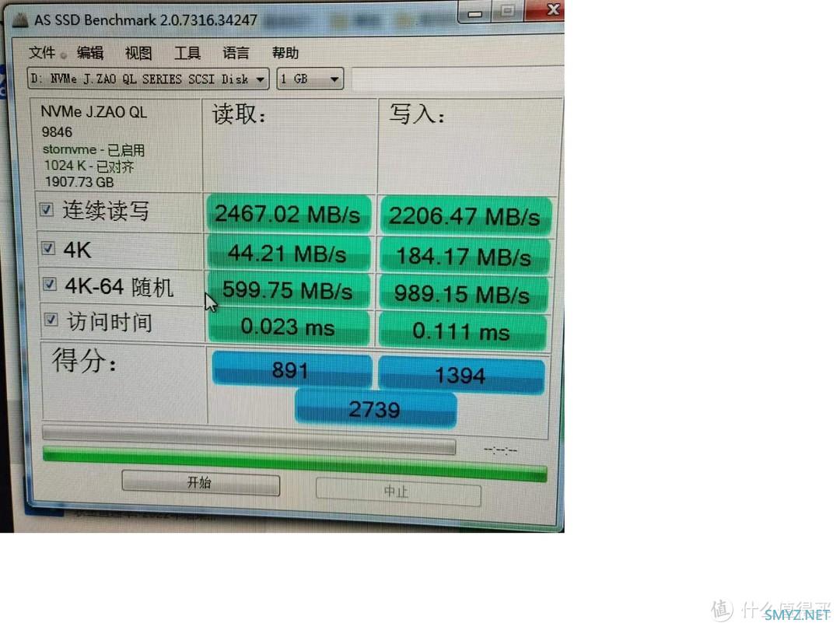Click the NVMe J.ZAO QL drive name
The height and width of the screenshot is (630, 840).
coord(94,112)
